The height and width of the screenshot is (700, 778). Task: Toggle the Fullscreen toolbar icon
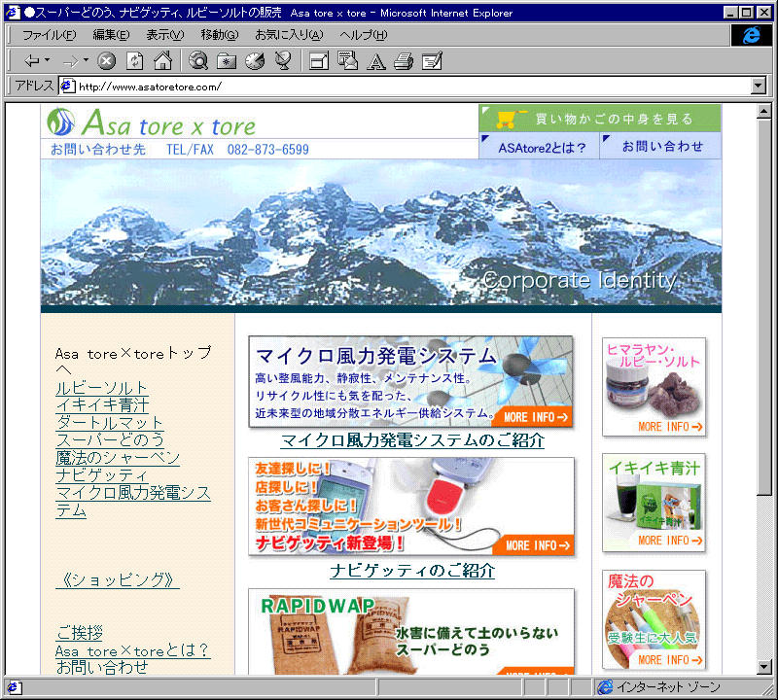click(319, 61)
